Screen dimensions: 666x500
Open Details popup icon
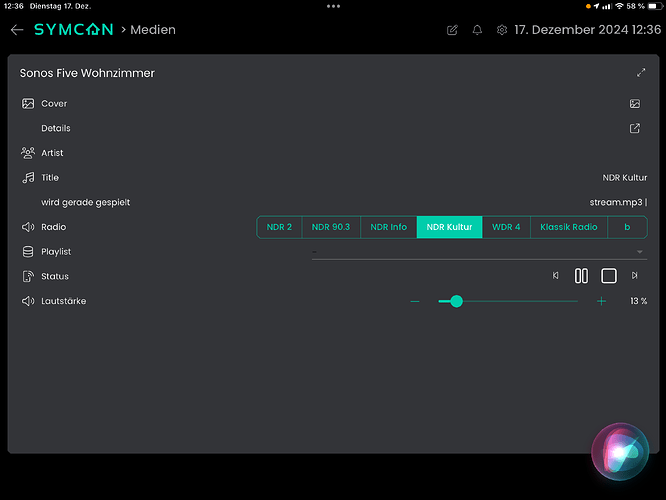(635, 128)
